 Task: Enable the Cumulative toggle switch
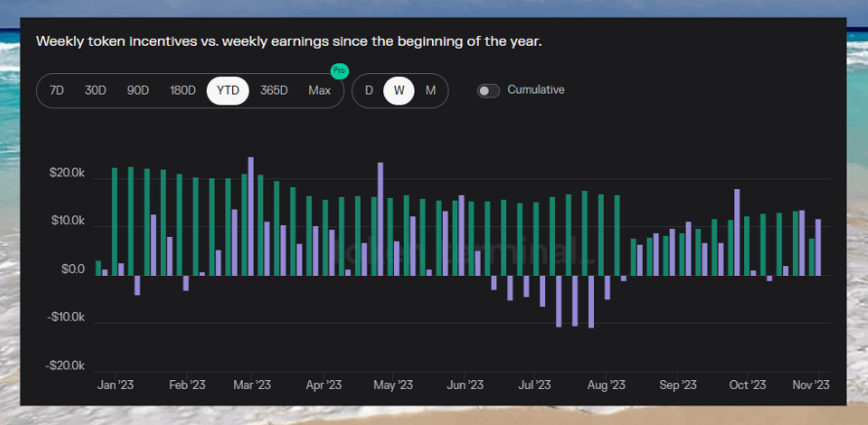489,91
